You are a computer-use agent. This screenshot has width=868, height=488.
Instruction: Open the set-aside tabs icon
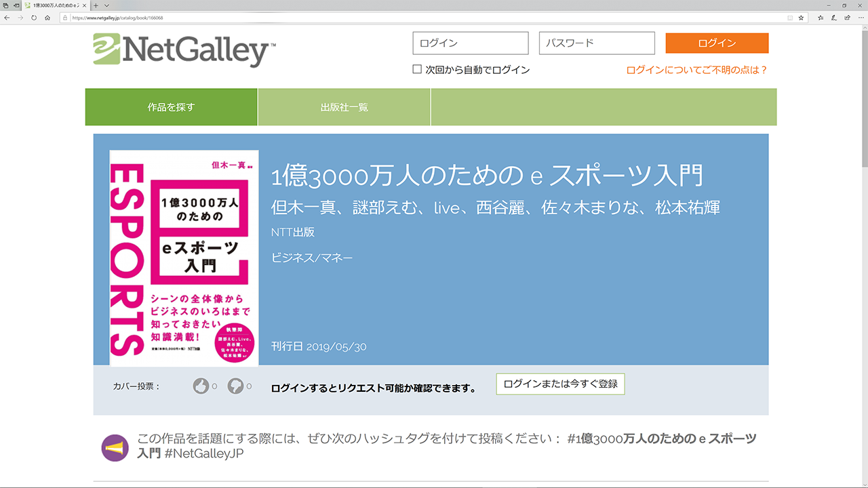5,5
